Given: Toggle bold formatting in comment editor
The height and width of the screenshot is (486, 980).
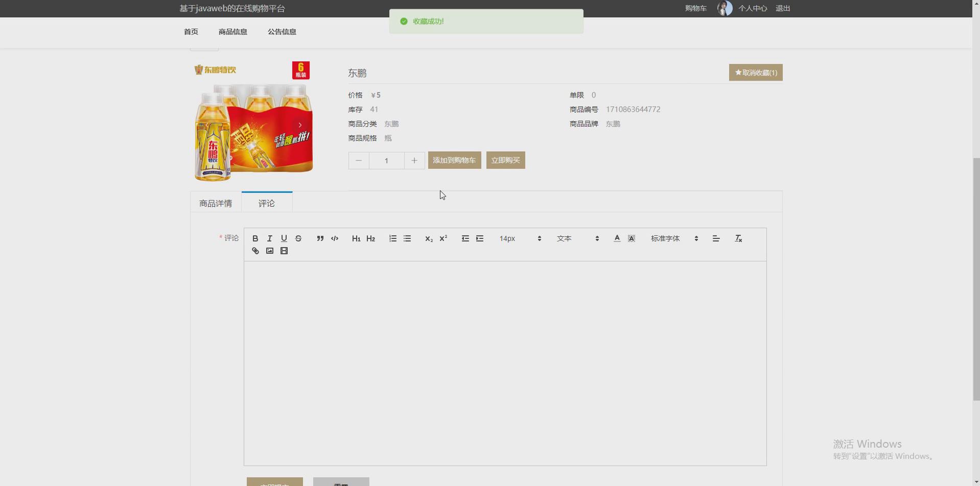Looking at the screenshot, I should click(x=255, y=238).
